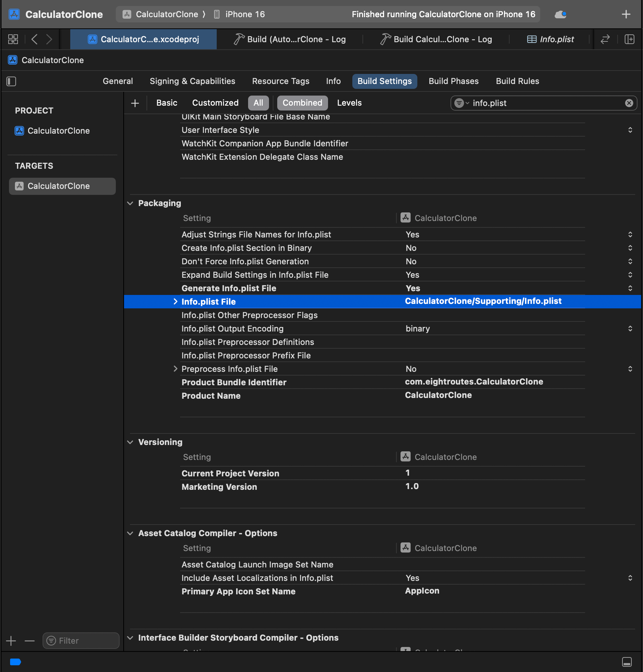Switch to the Info tab

[333, 81]
